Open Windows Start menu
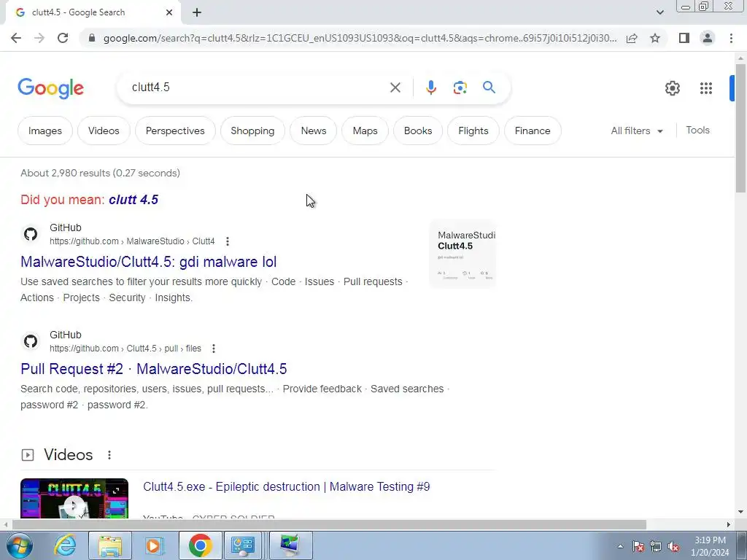Image resolution: width=747 pixels, height=560 pixels. pos(19,545)
